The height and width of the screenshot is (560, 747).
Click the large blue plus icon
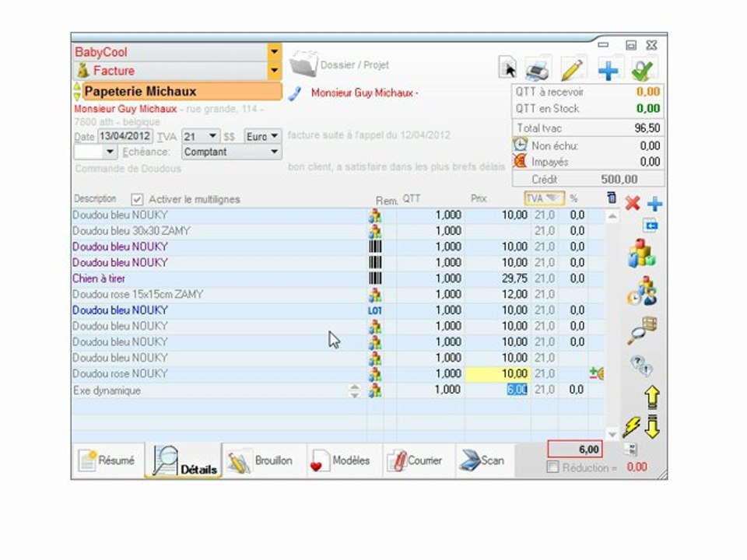click(x=608, y=70)
